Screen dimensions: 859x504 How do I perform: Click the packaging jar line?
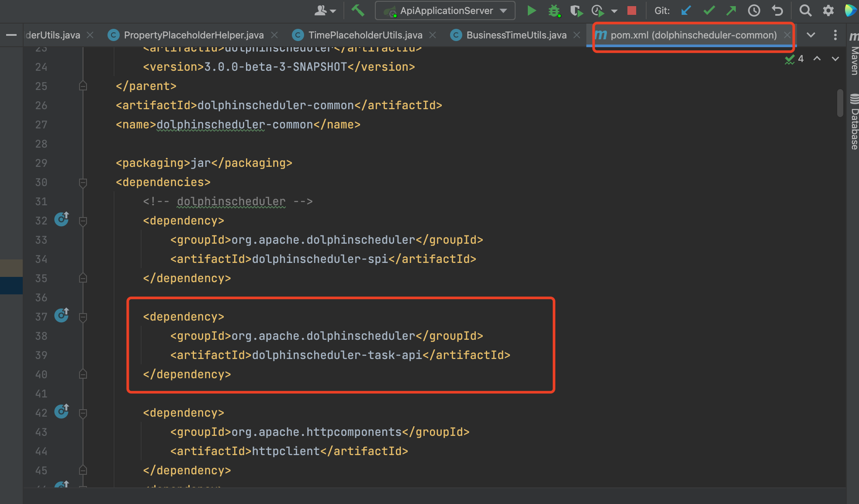204,163
